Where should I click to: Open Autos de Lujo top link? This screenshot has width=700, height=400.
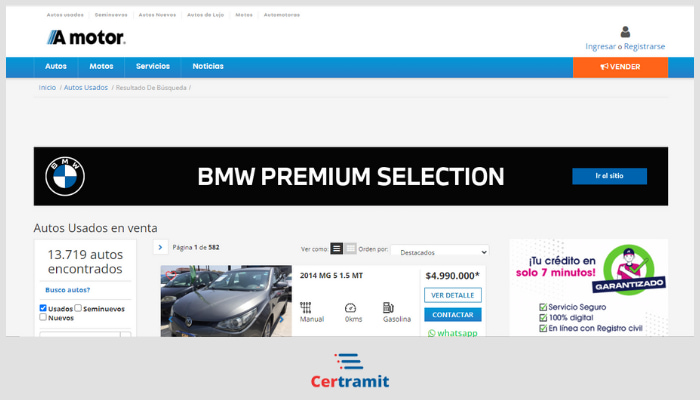(x=205, y=15)
